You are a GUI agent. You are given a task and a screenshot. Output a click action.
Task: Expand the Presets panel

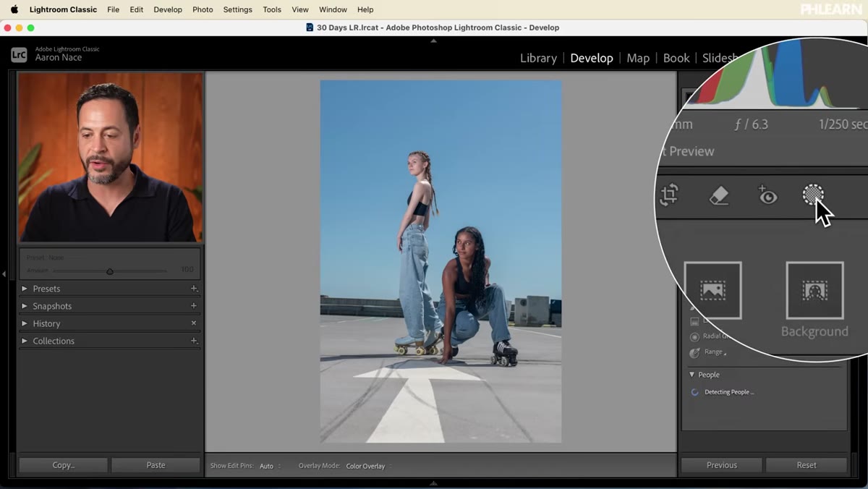(25, 289)
